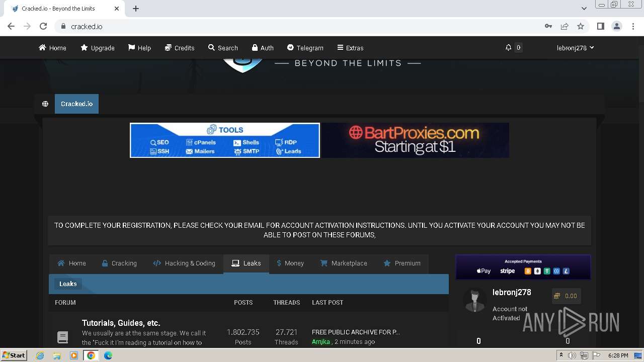Select the Leaks tab

[x=246, y=263]
